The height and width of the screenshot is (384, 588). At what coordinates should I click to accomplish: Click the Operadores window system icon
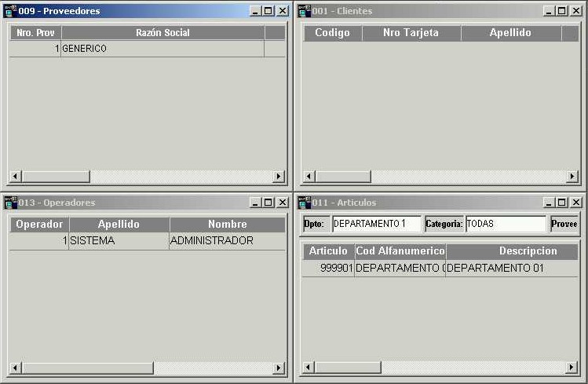[10, 203]
